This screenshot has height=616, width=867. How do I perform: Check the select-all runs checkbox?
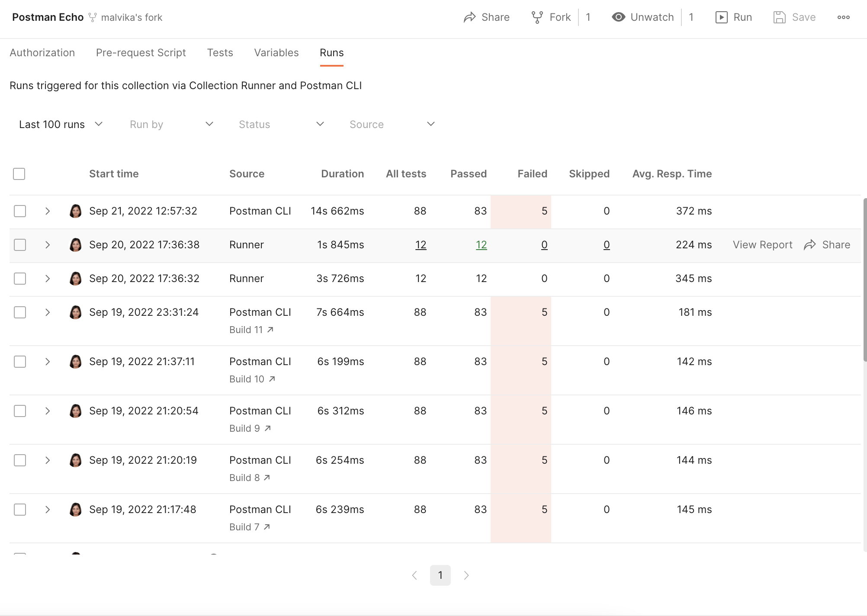point(19,173)
